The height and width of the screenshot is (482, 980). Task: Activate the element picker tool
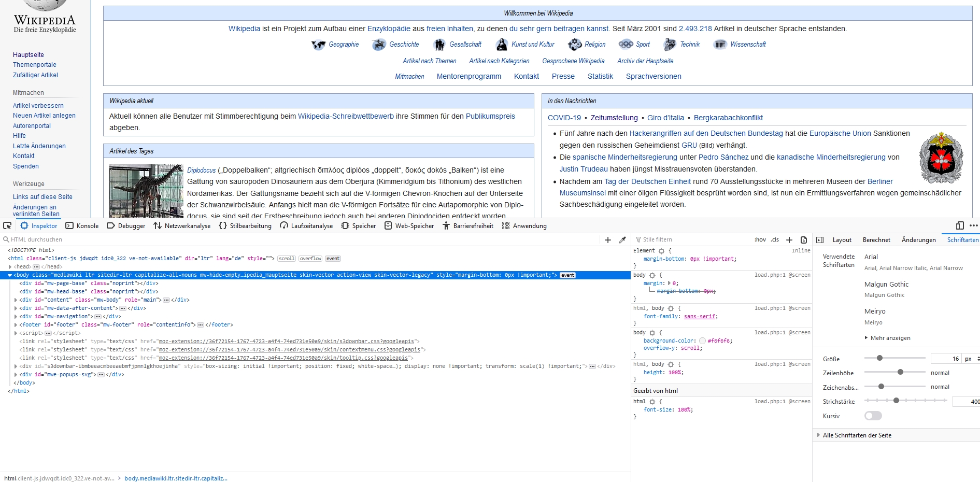pyautogui.click(x=7, y=225)
